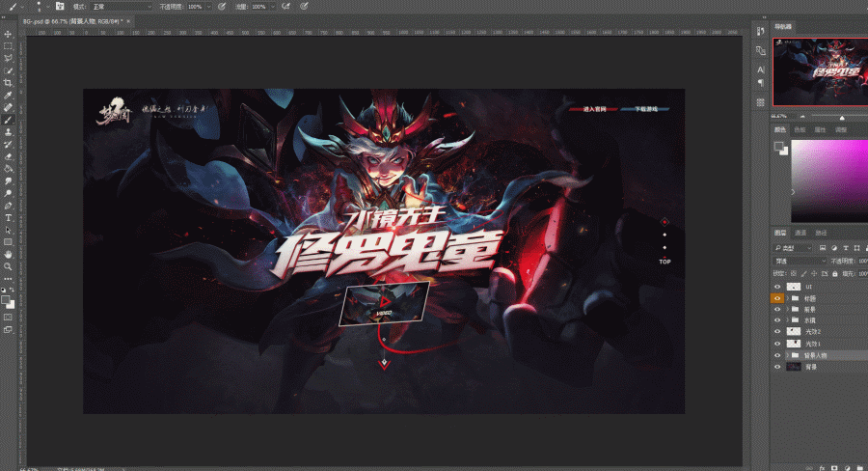
Task: Hide the 光效1 layer
Action: pos(777,344)
